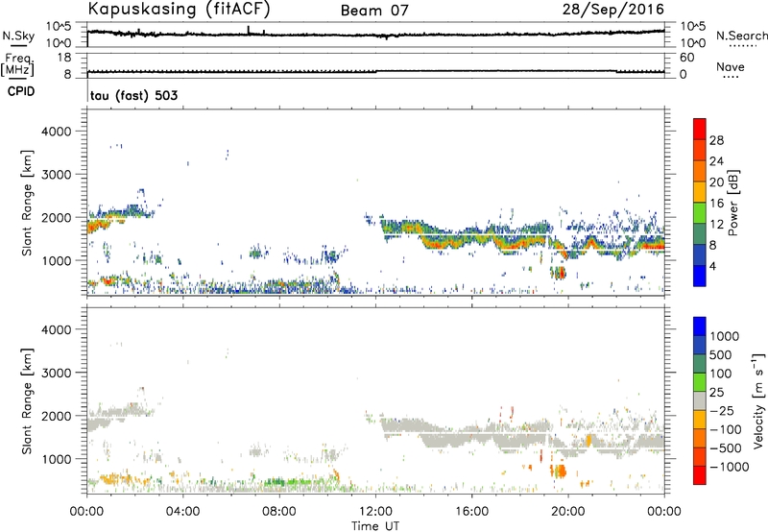Click the 'Beam 07' label
768x532 pixels.
(x=374, y=11)
